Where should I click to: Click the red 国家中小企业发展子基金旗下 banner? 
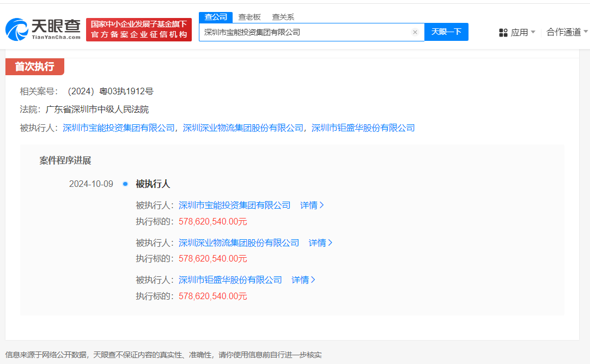[139, 29]
